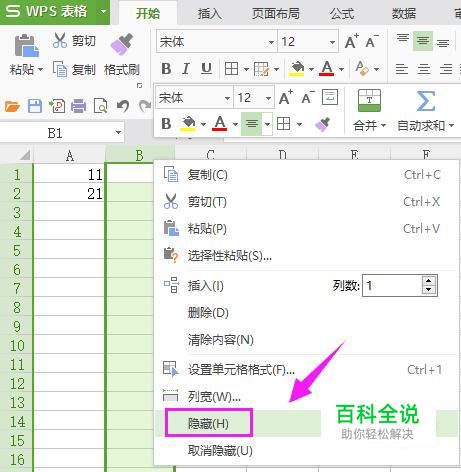Click the Print Preview icon

click(100, 106)
